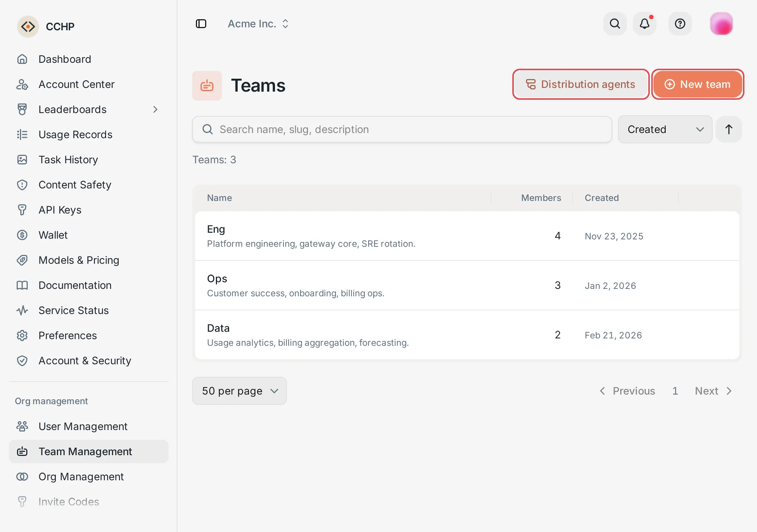Open the Eng team row

tap(467, 236)
